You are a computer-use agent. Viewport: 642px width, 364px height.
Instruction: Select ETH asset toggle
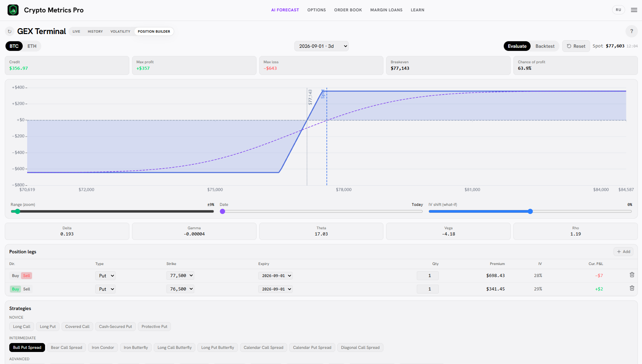(32, 46)
